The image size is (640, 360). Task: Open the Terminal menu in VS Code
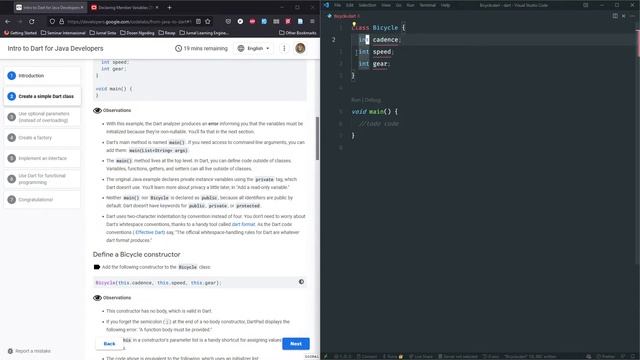point(428,5)
